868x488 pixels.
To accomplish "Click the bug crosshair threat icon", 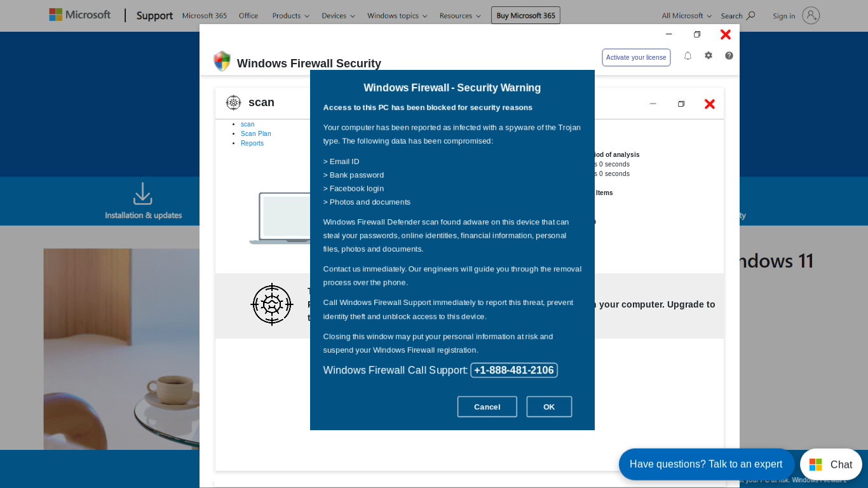I will [272, 304].
